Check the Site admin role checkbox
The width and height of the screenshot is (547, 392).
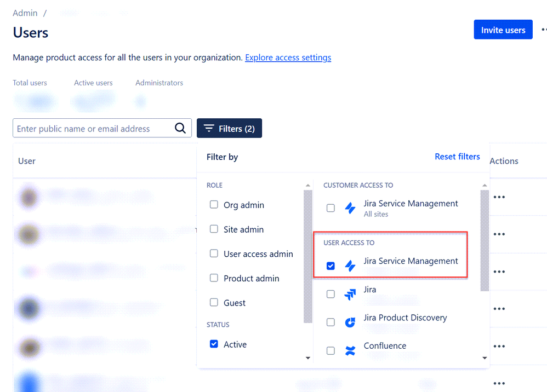[x=214, y=229]
